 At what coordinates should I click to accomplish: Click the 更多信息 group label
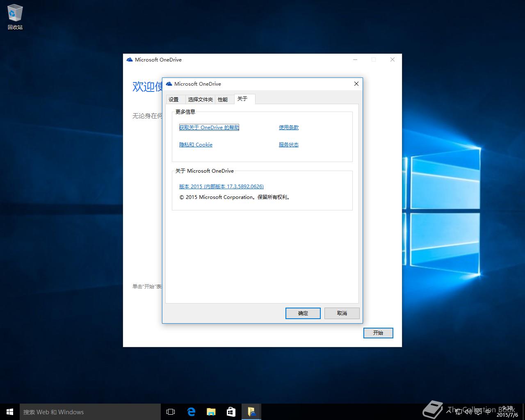click(185, 112)
